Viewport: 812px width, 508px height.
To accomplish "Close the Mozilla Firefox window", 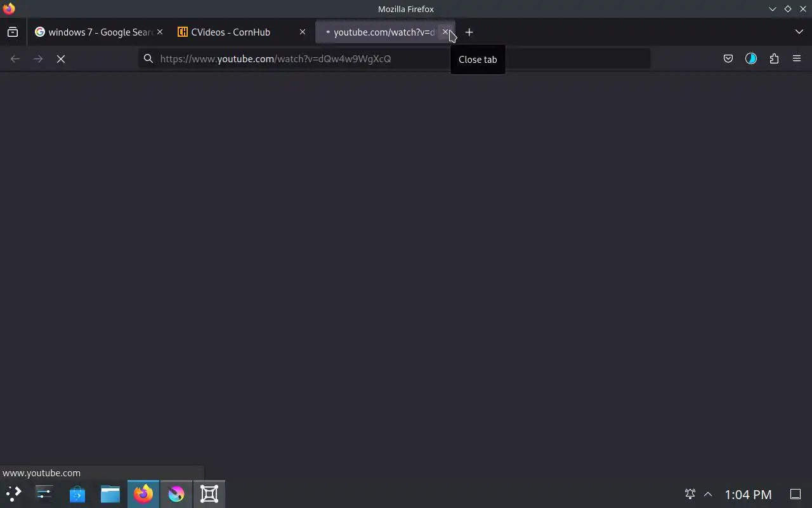I will pos(803,9).
